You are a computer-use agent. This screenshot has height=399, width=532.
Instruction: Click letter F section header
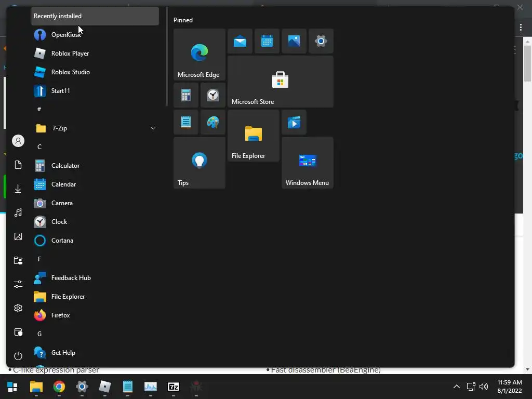tap(39, 259)
